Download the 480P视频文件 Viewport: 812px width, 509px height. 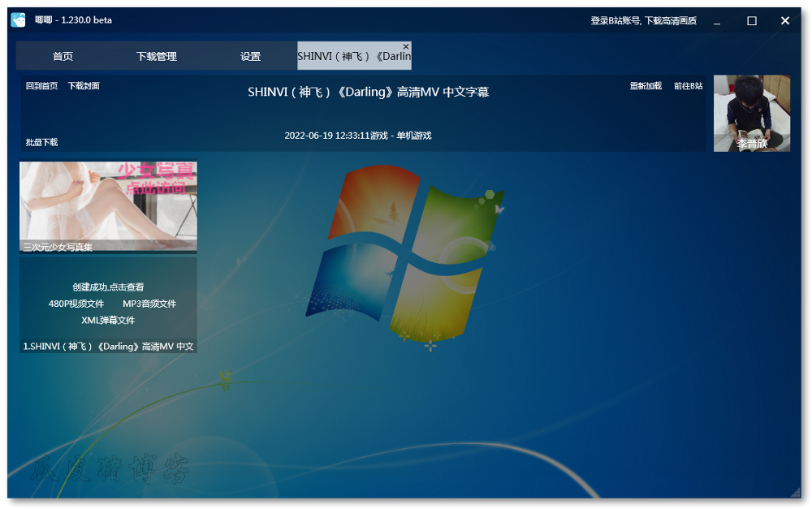point(76,304)
